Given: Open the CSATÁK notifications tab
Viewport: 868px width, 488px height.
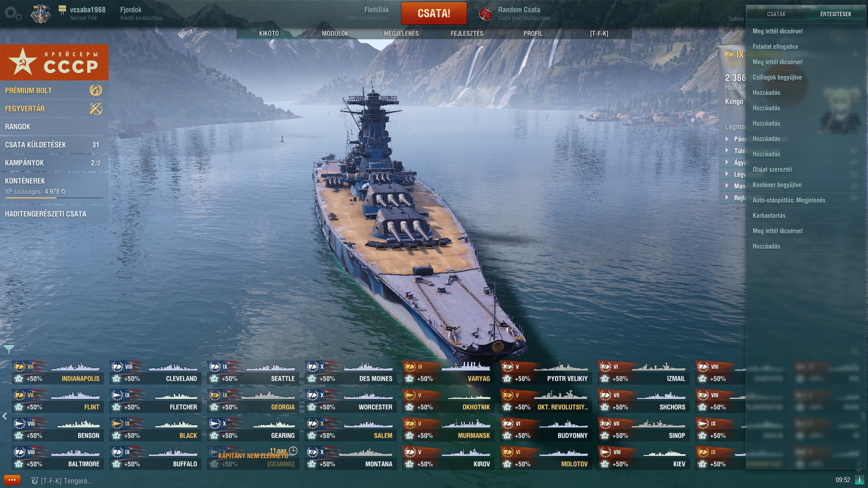Looking at the screenshot, I should click(x=776, y=14).
